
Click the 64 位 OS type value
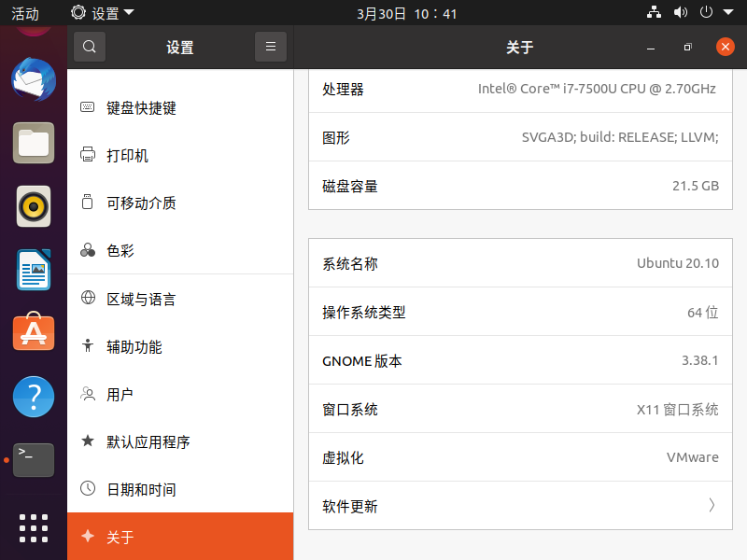pos(703,313)
